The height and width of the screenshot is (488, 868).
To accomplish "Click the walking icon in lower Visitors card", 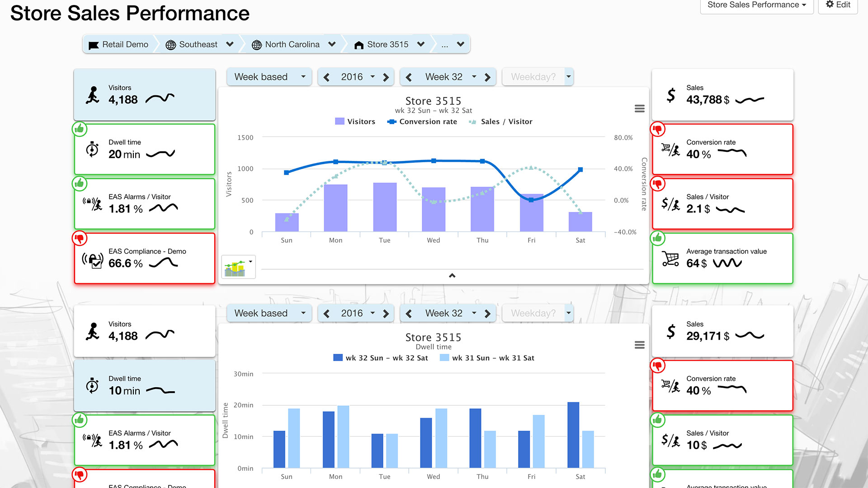I will pyautogui.click(x=93, y=331).
